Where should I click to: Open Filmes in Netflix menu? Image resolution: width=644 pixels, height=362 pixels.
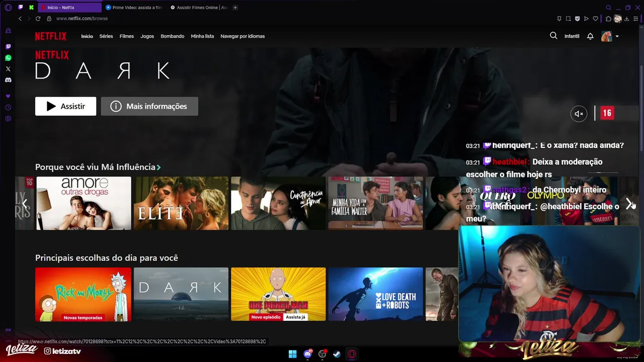127,36
